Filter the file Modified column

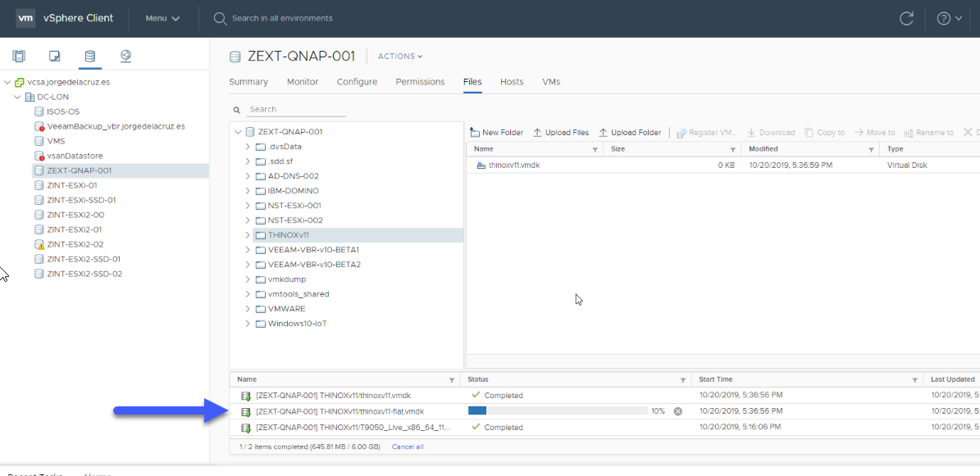pos(871,150)
